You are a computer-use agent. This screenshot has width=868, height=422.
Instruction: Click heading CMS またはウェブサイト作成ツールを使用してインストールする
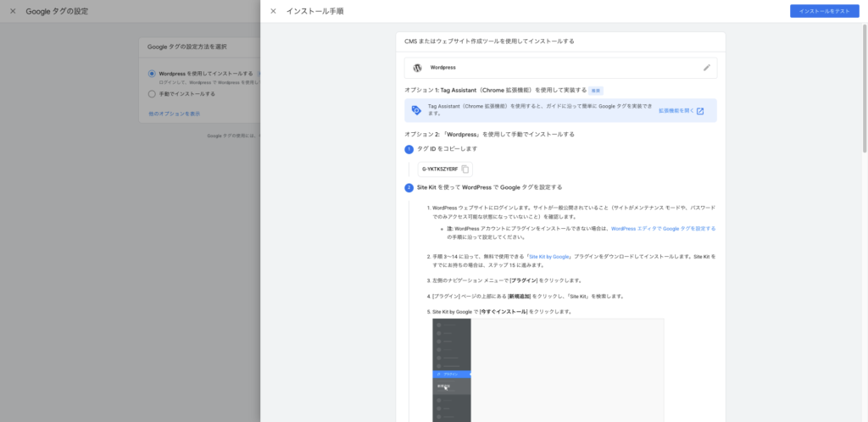tap(489, 42)
